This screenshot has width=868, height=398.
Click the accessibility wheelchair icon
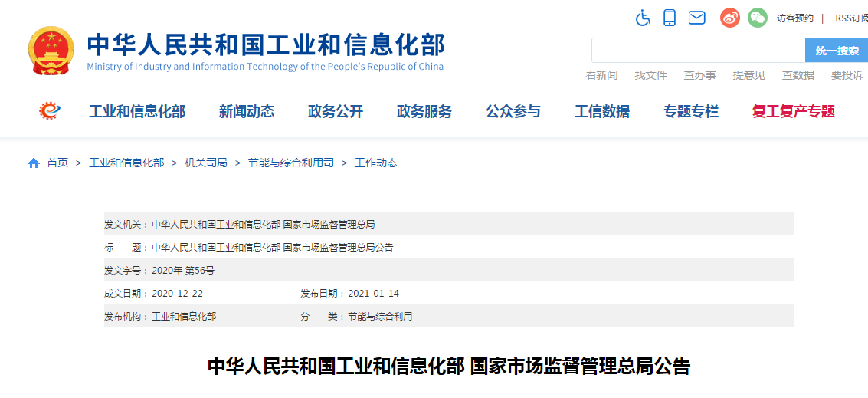pyautogui.click(x=643, y=18)
